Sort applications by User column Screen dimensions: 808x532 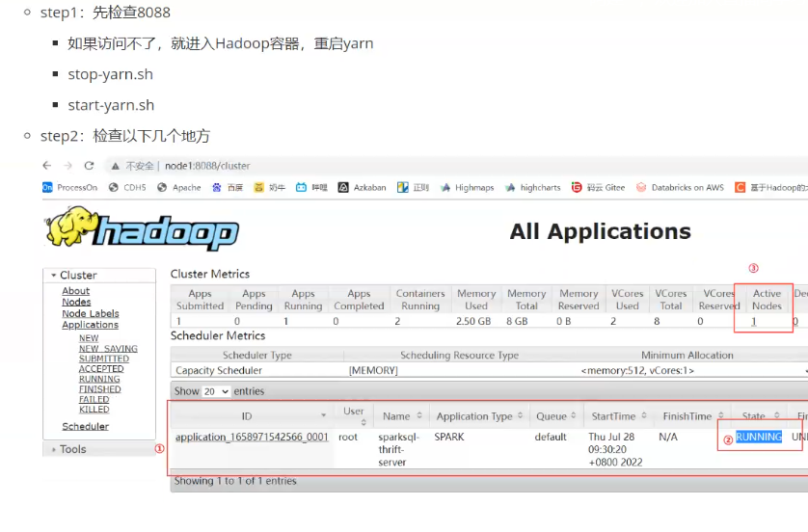354,416
